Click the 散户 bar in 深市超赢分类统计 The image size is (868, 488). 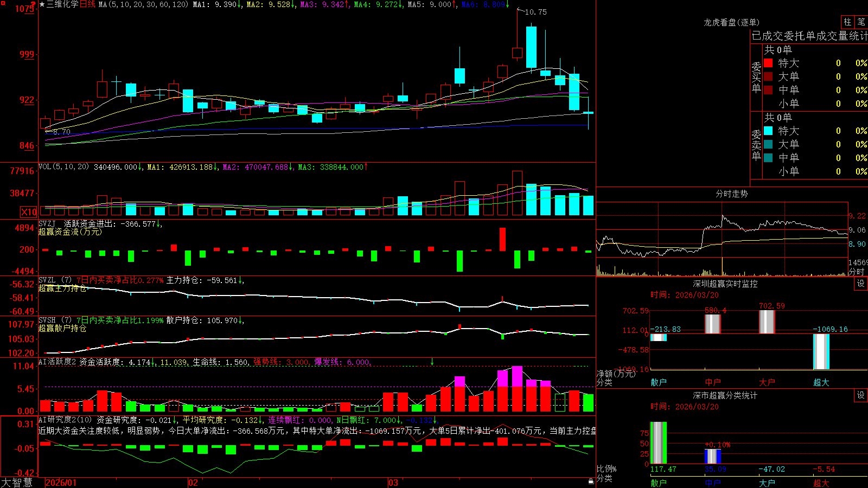659,443
